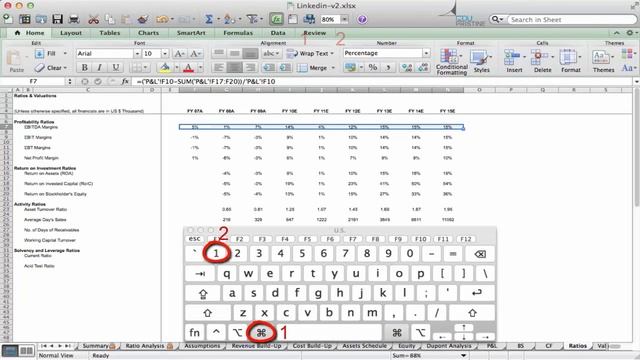Switch to Normal View using the view button

pyautogui.click(x=10, y=351)
